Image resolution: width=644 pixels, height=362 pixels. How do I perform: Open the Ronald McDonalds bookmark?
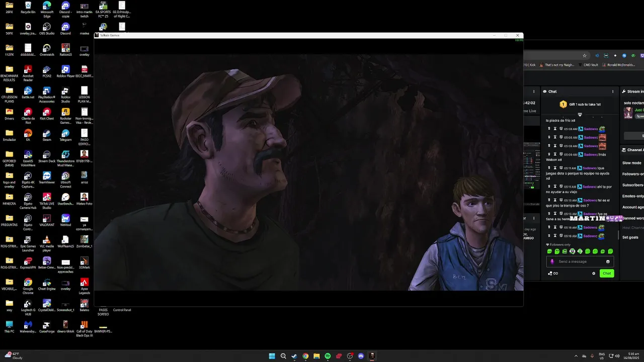(x=618, y=65)
